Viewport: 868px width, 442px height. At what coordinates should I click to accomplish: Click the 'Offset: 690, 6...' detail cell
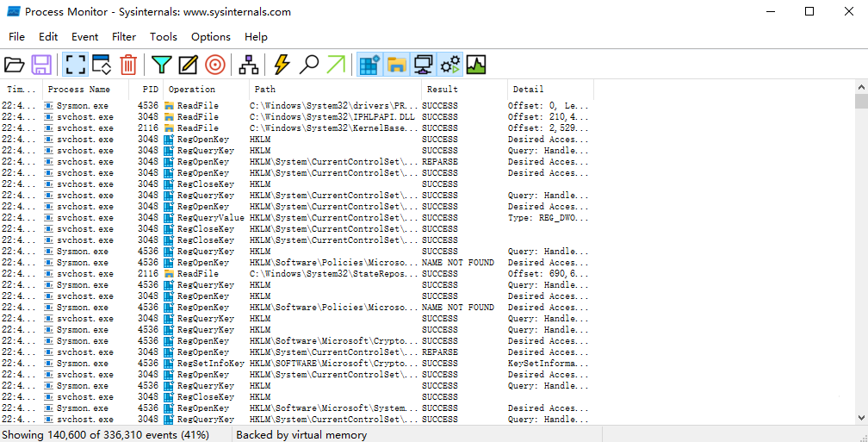pyautogui.click(x=549, y=274)
